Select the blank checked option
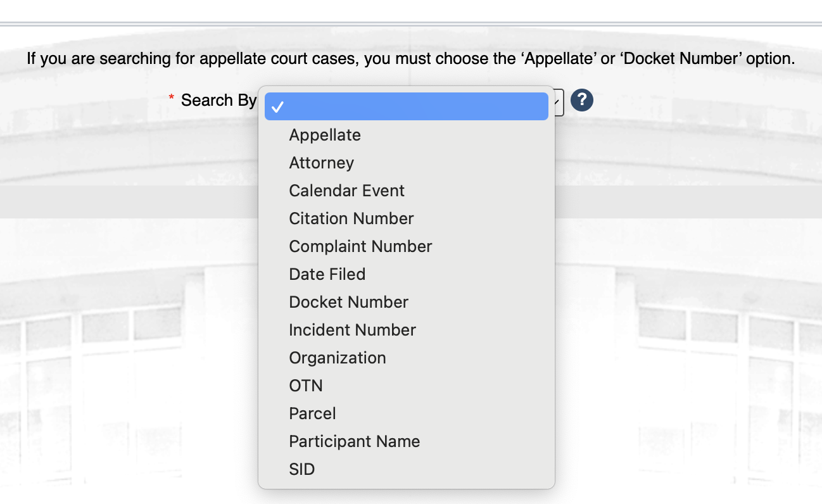The height and width of the screenshot is (504, 822). pyautogui.click(x=406, y=106)
